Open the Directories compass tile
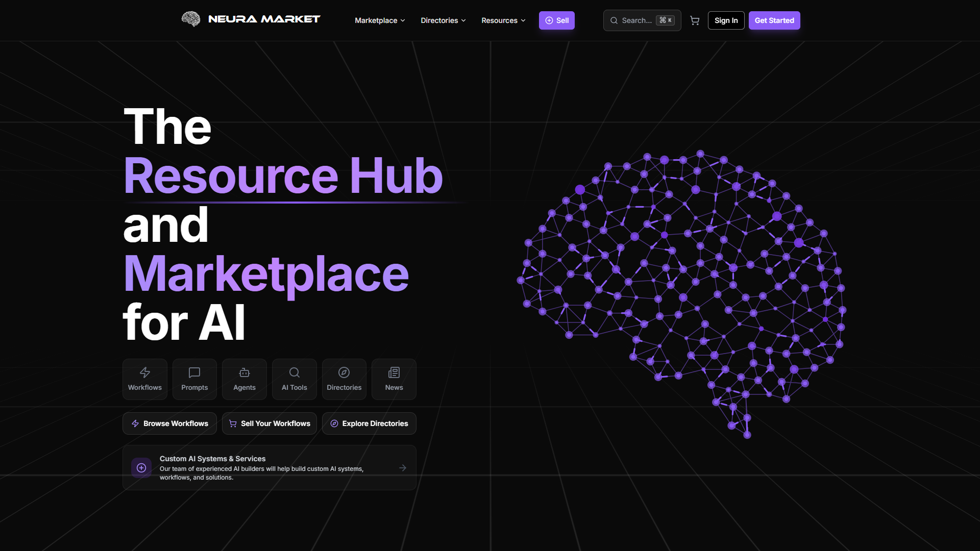 pos(344,379)
